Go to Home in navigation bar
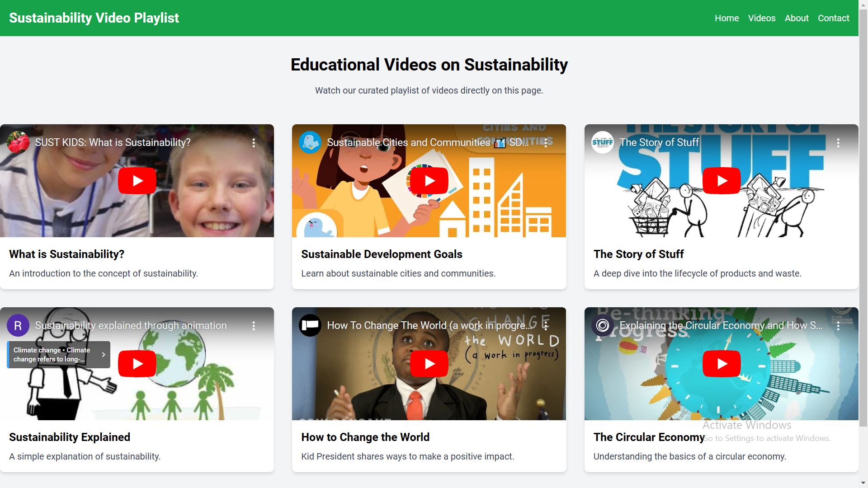Viewport: 868px width, 488px height. click(x=726, y=18)
